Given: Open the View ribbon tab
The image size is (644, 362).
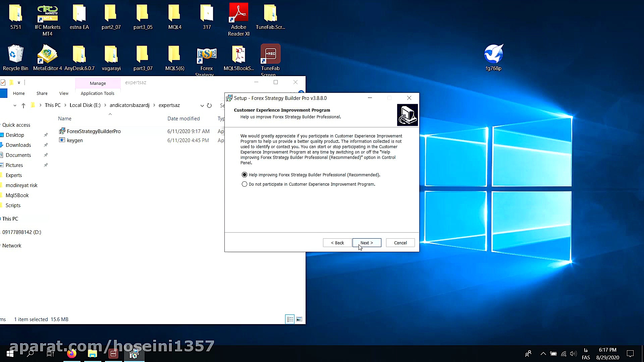Looking at the screenshot, I should tap(64, 94).
